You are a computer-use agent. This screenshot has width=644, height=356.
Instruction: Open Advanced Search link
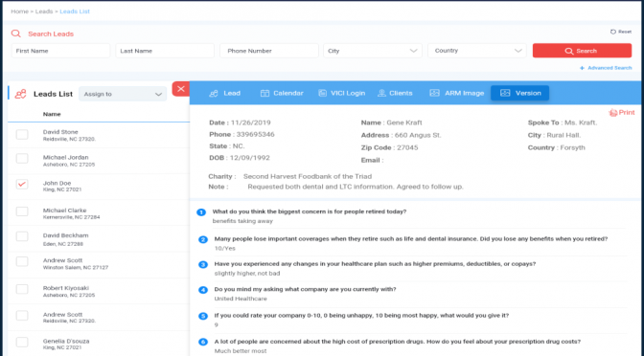click(606, 68)
